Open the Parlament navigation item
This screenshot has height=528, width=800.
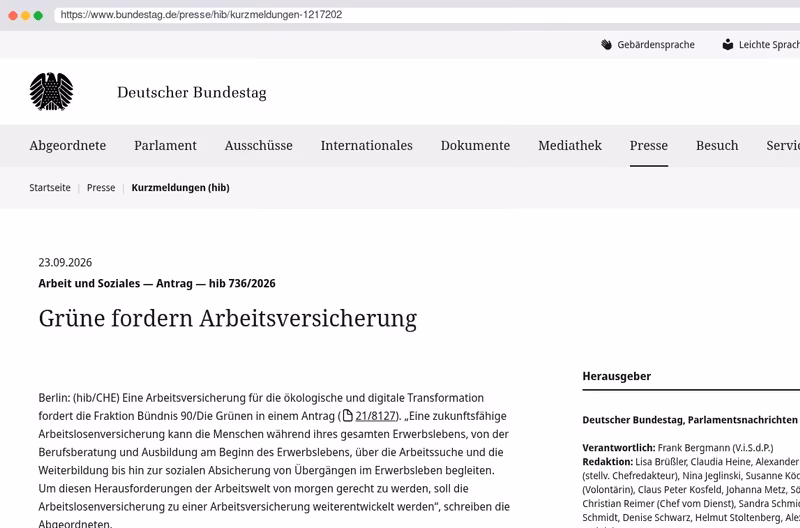(165, 145)
